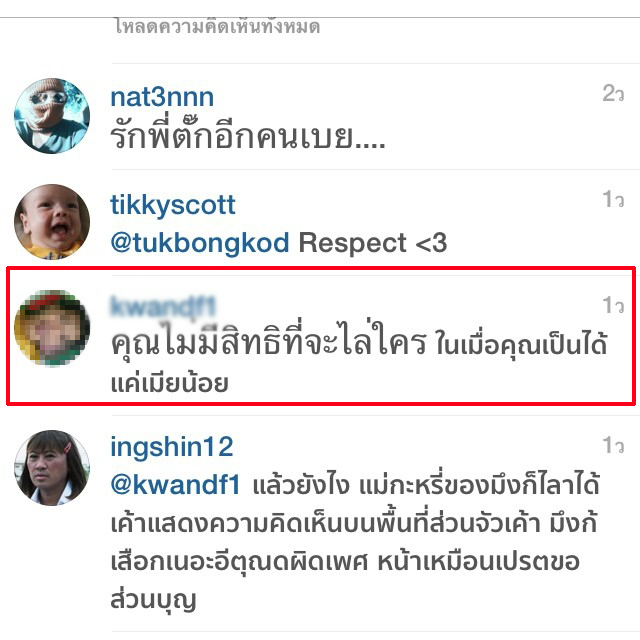Select the 'Respect <3' comment text
This screenshot has width=640, height=640.
click(x=373, y=242)
